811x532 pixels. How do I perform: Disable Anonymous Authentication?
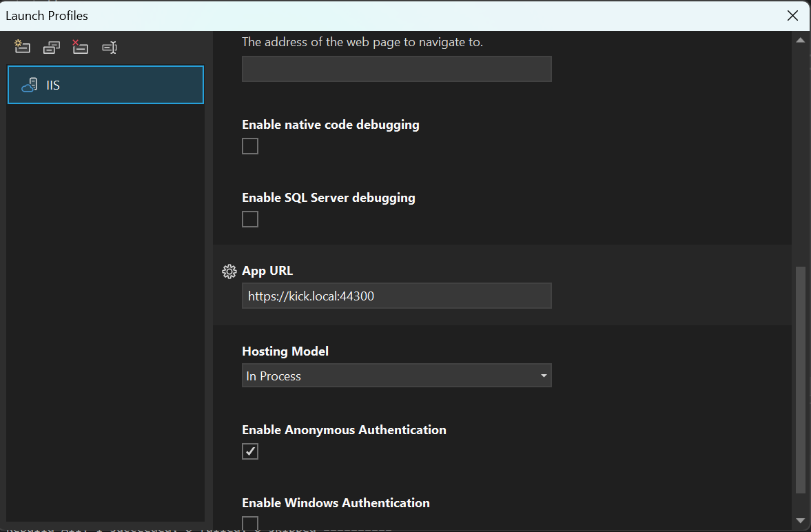[x=249, y=451]
